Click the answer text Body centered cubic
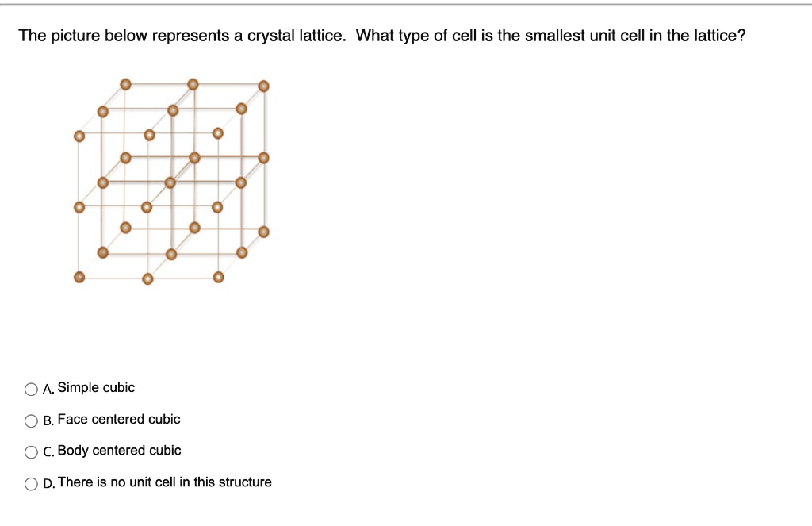This screenshot has height=526, width=812. (117, 450)
